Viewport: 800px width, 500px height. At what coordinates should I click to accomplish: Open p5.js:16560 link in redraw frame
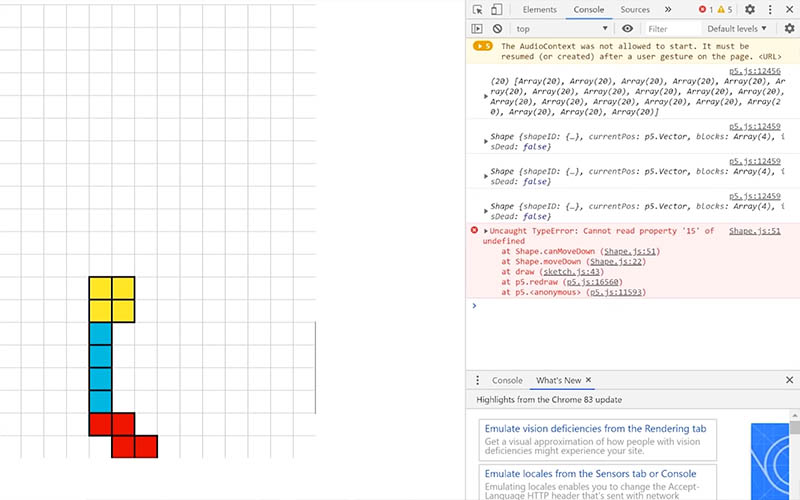pos(592,282)
